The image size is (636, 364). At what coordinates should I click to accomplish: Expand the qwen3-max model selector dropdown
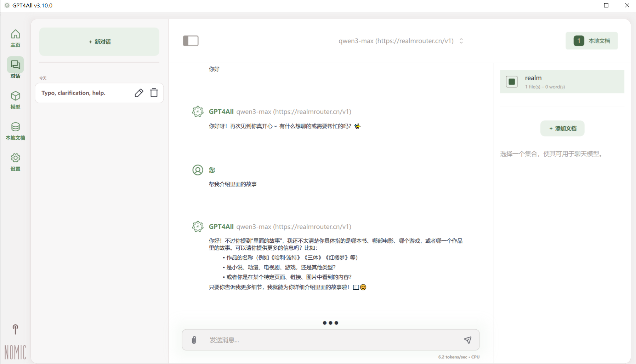[396, 41]
